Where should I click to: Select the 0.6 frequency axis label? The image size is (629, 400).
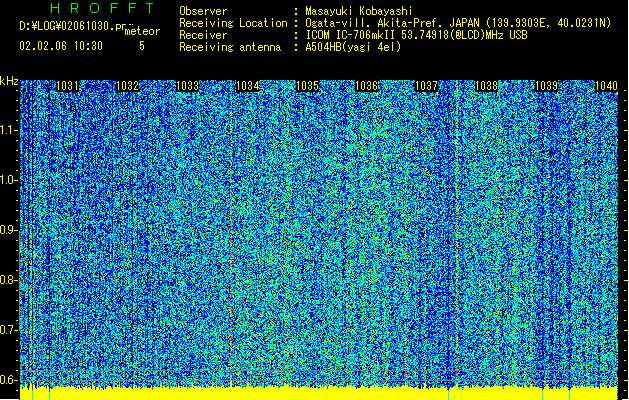pos(8,380)
